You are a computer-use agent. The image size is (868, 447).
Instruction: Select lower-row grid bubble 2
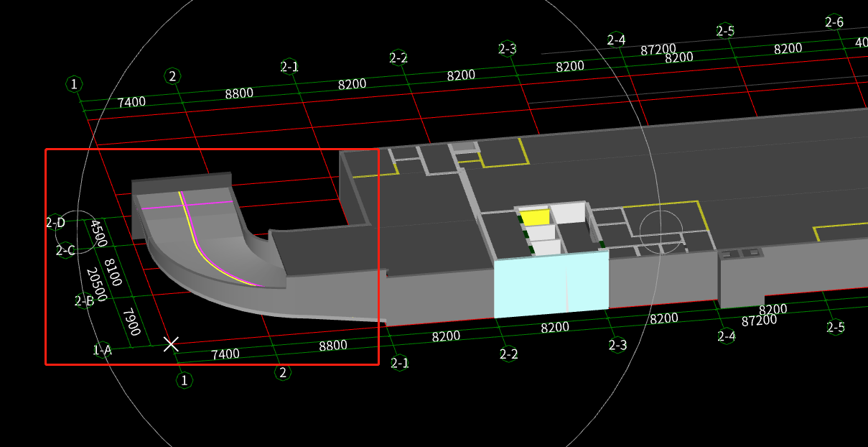point(283,372)
